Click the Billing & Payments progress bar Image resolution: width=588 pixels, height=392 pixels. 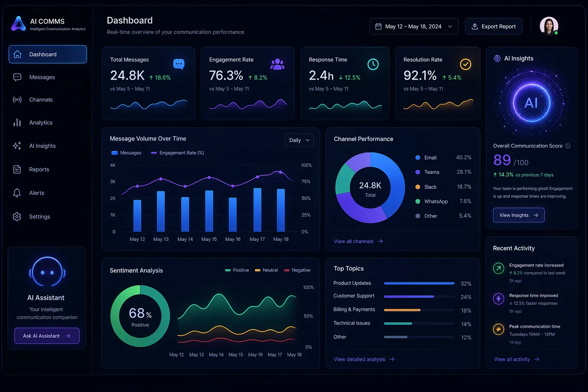coord(419,310)
